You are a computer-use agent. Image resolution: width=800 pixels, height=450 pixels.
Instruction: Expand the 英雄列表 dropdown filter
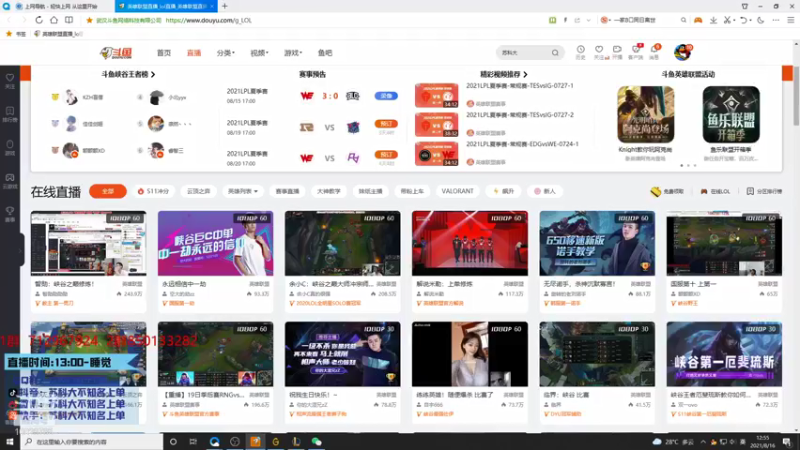click(x=243, y=191)
